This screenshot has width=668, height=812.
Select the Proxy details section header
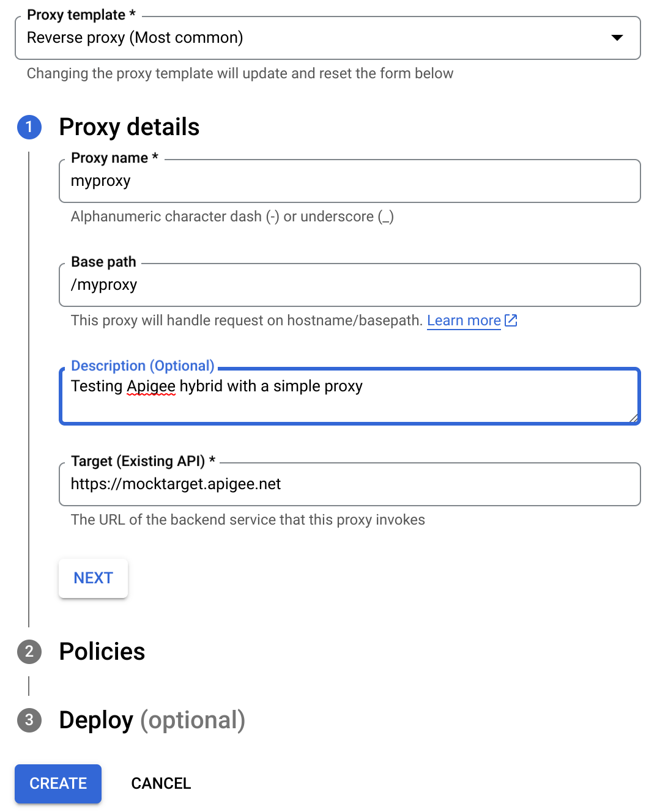click(x=128, y=128)
